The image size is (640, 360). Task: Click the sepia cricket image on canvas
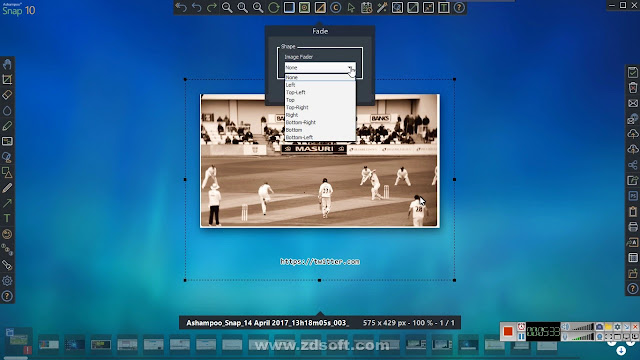(x=320, y=161)
